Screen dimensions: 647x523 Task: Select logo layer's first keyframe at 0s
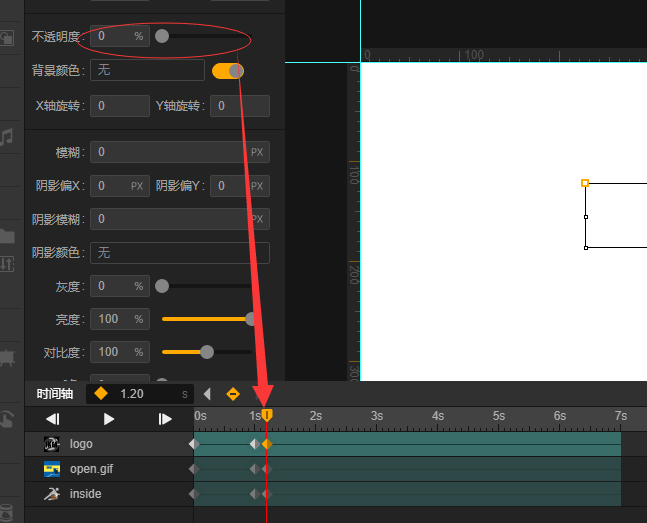click(x=194, y=444)
